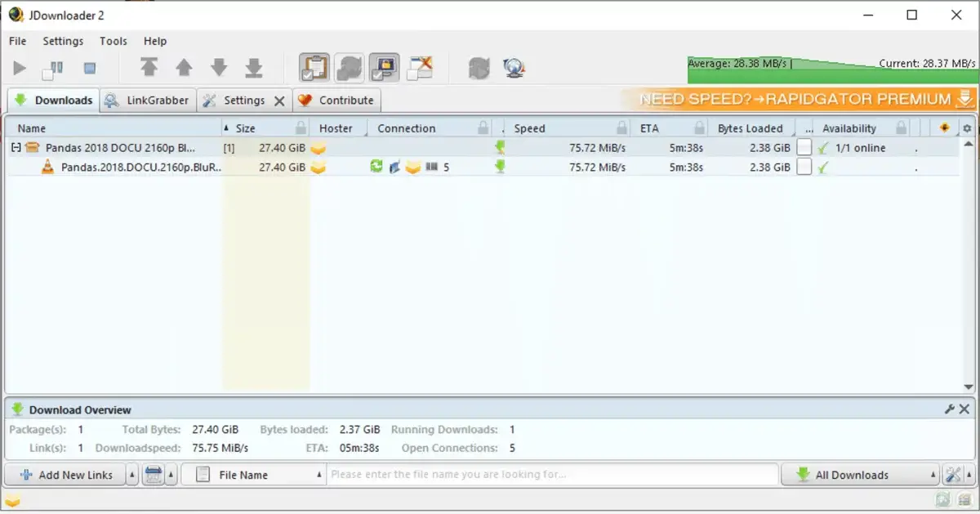
Task: Click the VLC cone icon of file
Action: point(48,167)
